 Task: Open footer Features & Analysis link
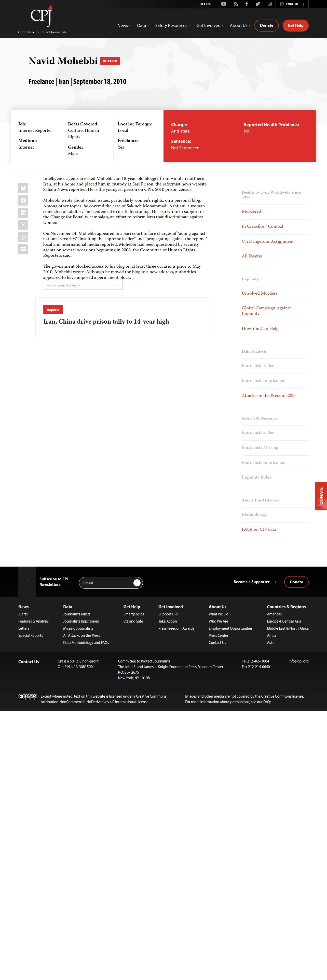pos(34,621)
